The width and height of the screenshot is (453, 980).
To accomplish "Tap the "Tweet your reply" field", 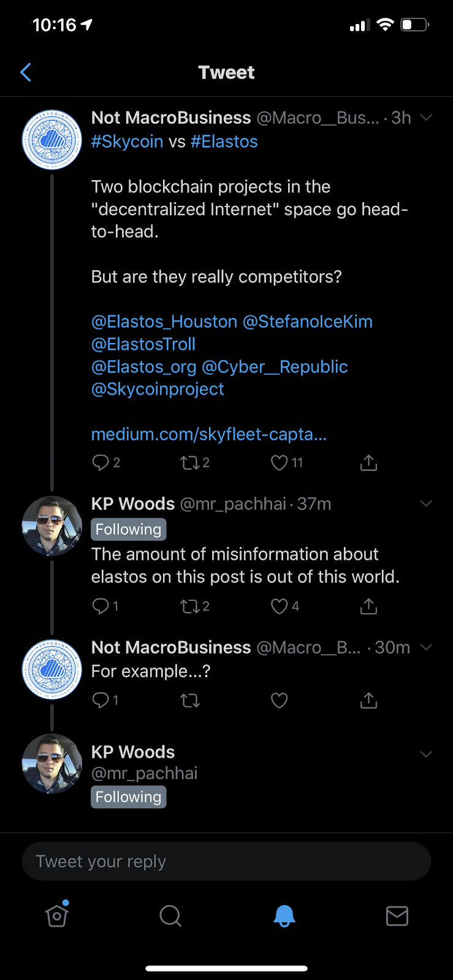I will 226,861.
